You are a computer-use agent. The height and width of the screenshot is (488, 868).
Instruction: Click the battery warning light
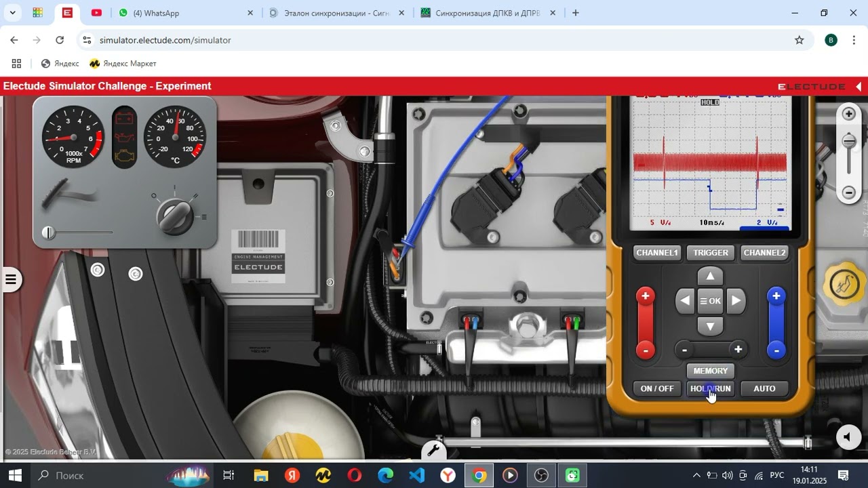pos(124,119)
